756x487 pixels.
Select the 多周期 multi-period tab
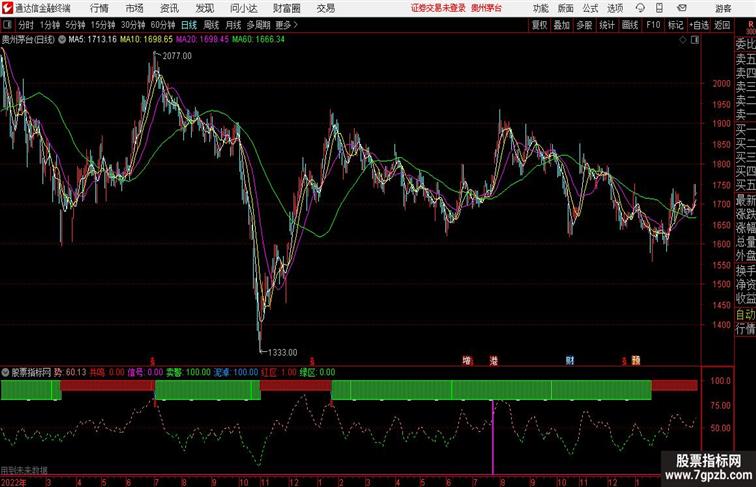tap(258, 25)
